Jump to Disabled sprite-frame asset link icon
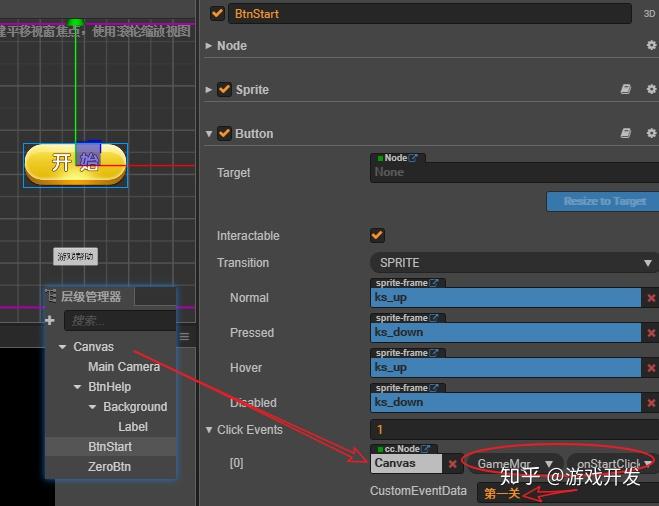This screenshot has height=506, width=659. tap(434, 387)
